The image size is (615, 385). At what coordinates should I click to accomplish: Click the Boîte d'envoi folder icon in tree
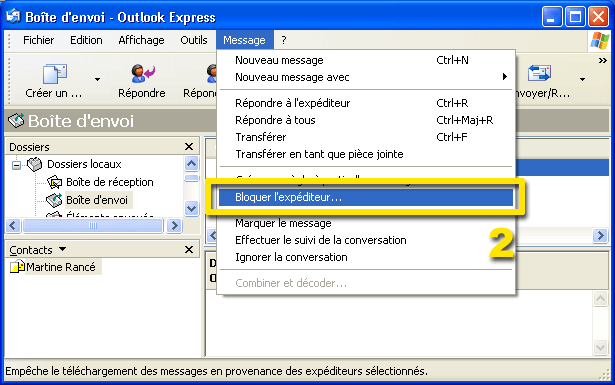54,200
